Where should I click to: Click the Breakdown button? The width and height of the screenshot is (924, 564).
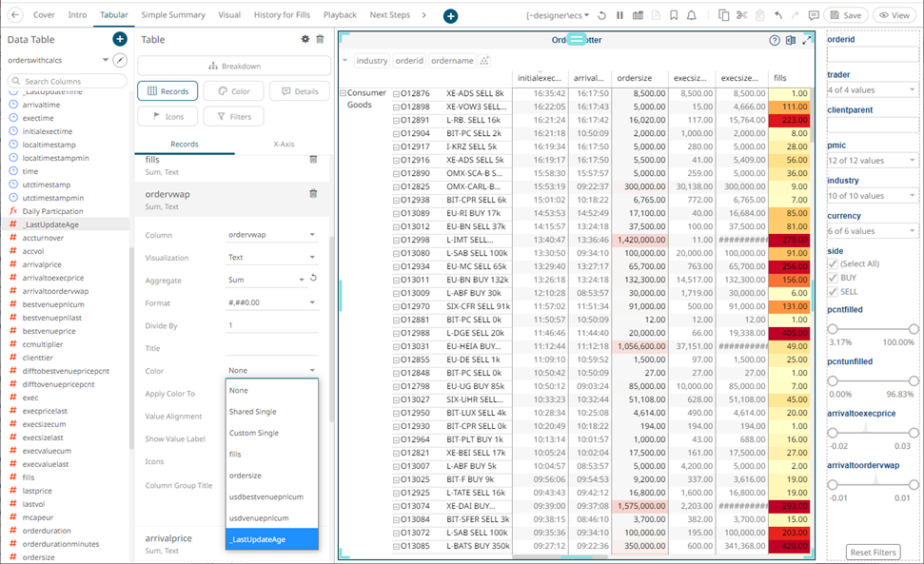234,66
